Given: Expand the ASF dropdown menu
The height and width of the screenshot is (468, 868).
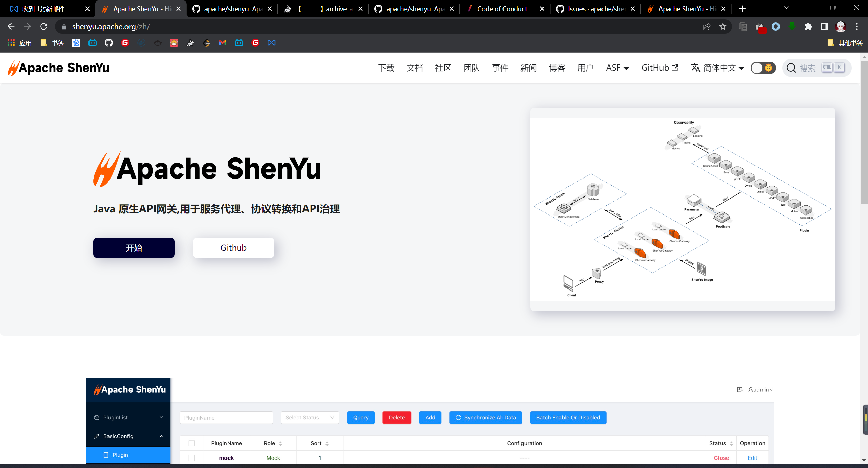Looking at the screenshot, I should click(x=617, y=68).
